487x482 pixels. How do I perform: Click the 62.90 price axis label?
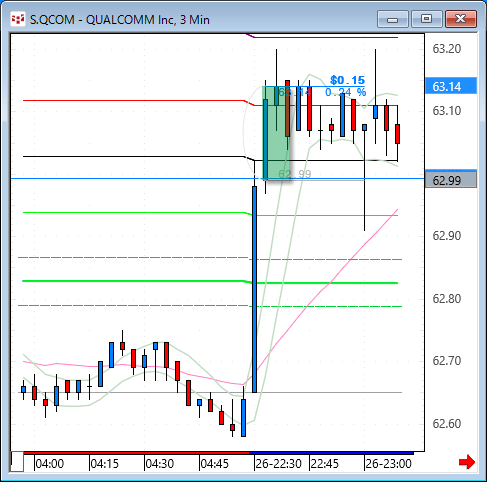(x=447, y=236)
